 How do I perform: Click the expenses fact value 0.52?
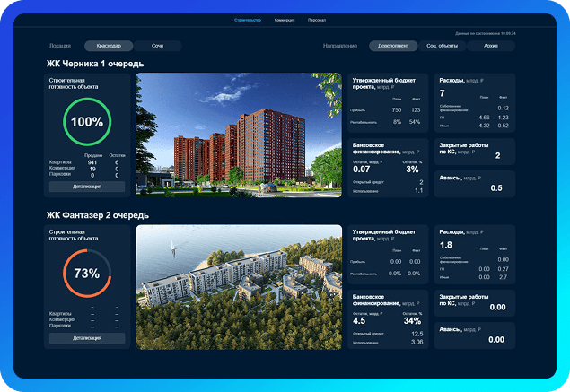(x=503, y=126)
